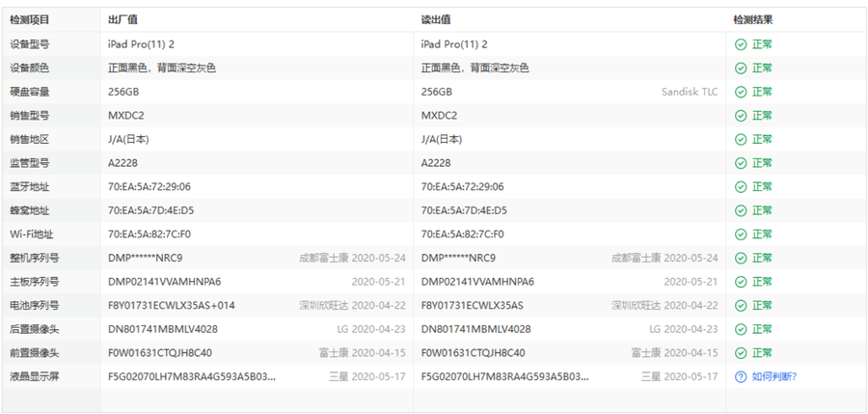Click the 检测项目 column header

pos(29,20)
